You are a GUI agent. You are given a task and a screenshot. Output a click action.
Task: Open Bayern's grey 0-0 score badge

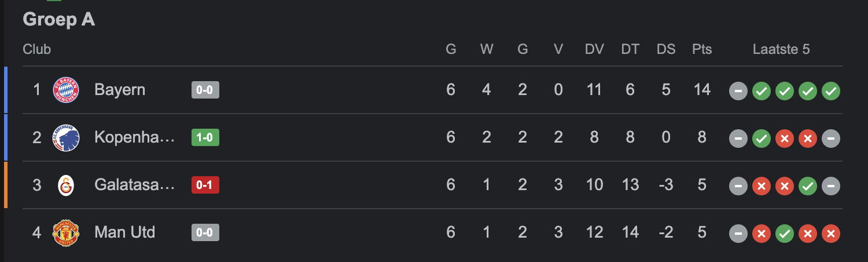point(205,90)
